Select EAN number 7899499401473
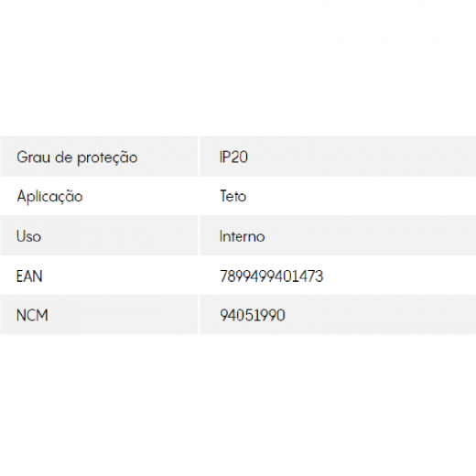Image resolution: width=476 pixels, height=476 pixels. click(271, 276)
